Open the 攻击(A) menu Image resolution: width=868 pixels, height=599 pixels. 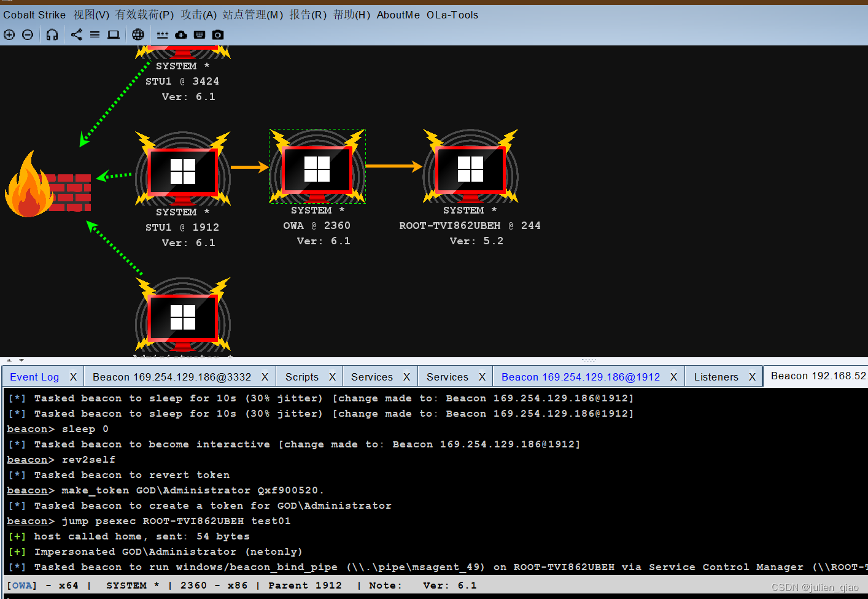click(x=199, y=15)
